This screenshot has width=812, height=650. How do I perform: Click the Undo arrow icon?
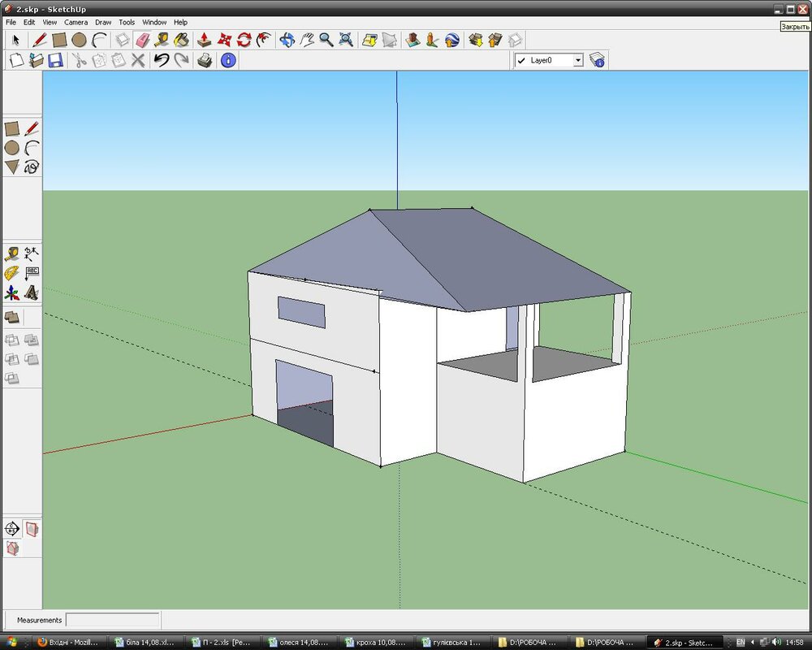tap(162, 60)
